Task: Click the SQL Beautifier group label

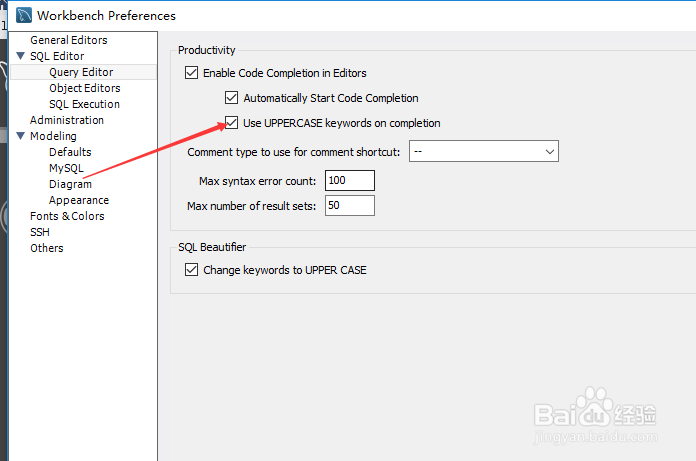Action: pyautogui.click(x=212, y=247)
